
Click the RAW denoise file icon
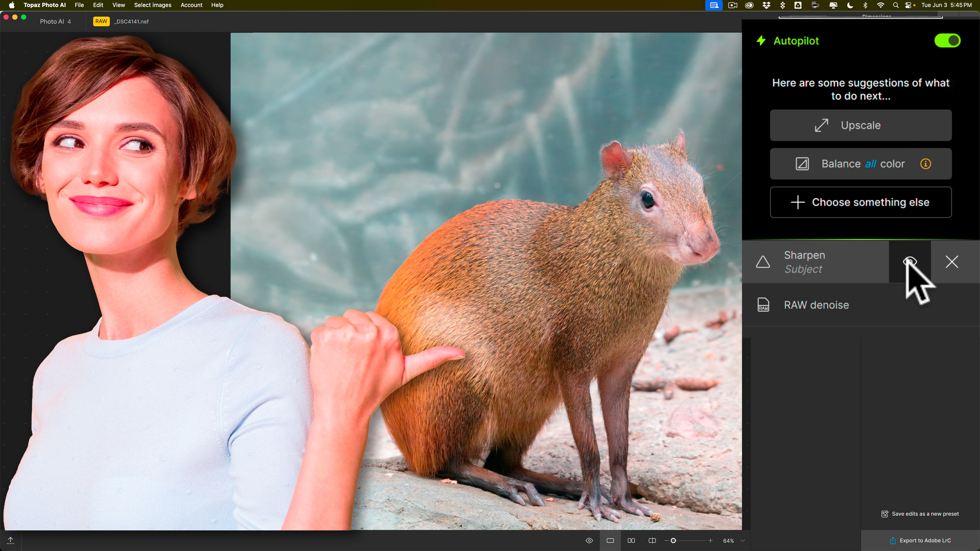click(x=763, y=305)
